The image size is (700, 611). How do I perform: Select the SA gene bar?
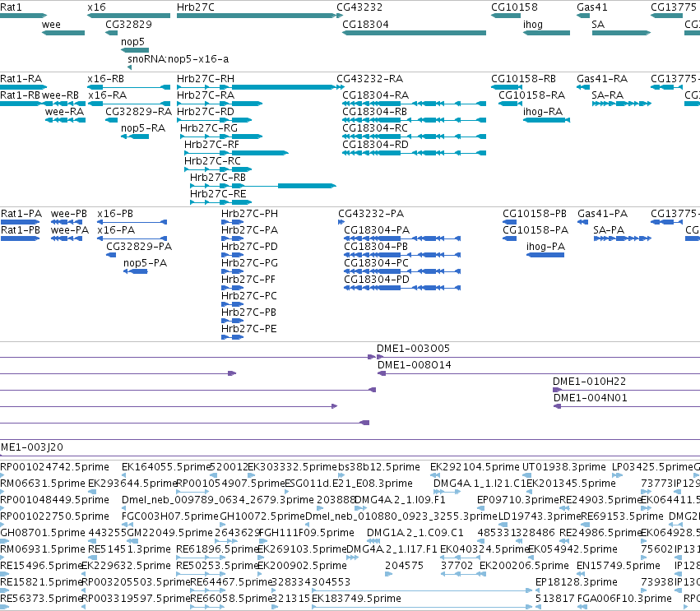click(x=621, y=33)
